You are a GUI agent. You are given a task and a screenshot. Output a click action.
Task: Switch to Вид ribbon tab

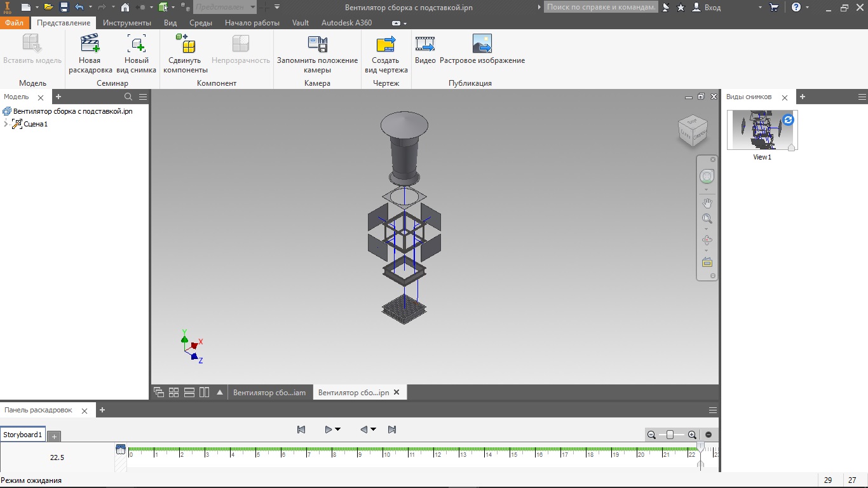coord(170,23)
